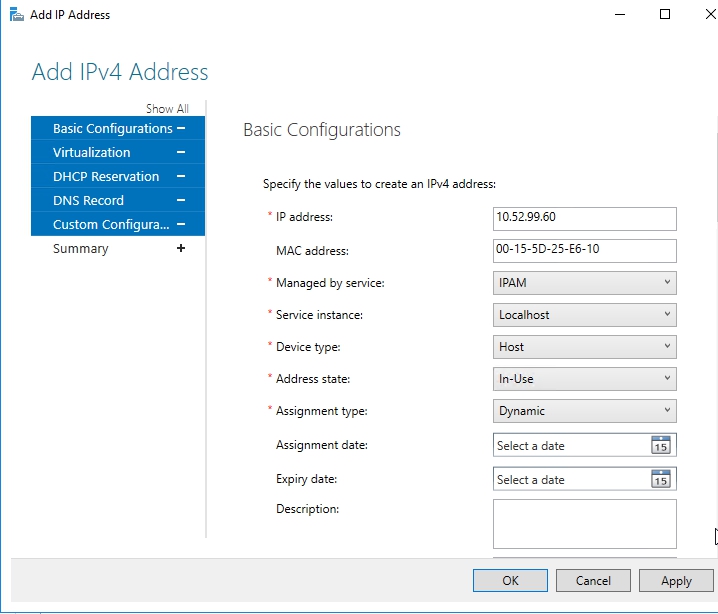Click into the IP address field
The image size is (718, 614).
pos(585,219)
